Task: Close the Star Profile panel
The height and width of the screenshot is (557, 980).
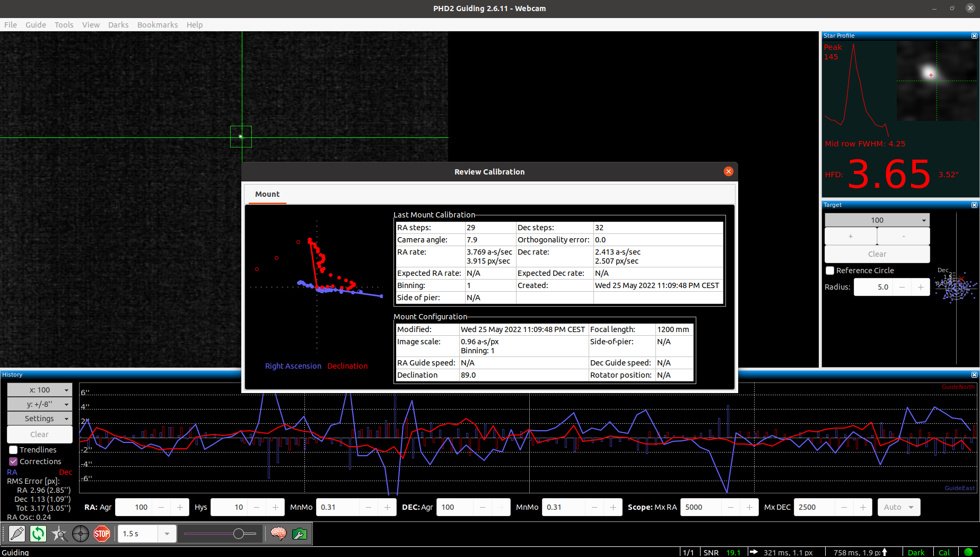Action: pos(974,36)
